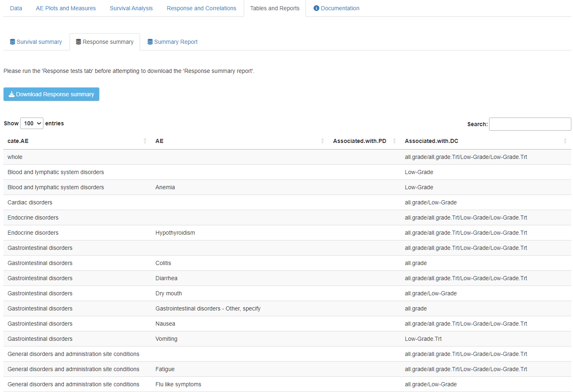573x392 pixels.
Task: Open the Survival summary sub-tab
Action: [x=39, y=42]
